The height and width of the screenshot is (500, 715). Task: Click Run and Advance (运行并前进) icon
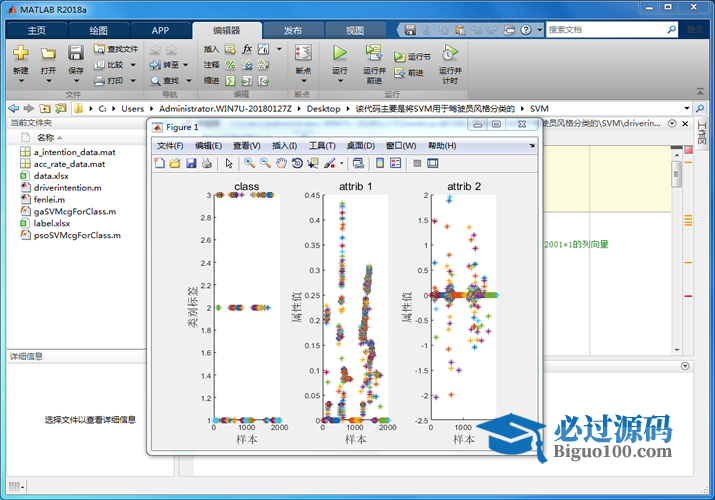pyautogui.click(x=374, y=53)
